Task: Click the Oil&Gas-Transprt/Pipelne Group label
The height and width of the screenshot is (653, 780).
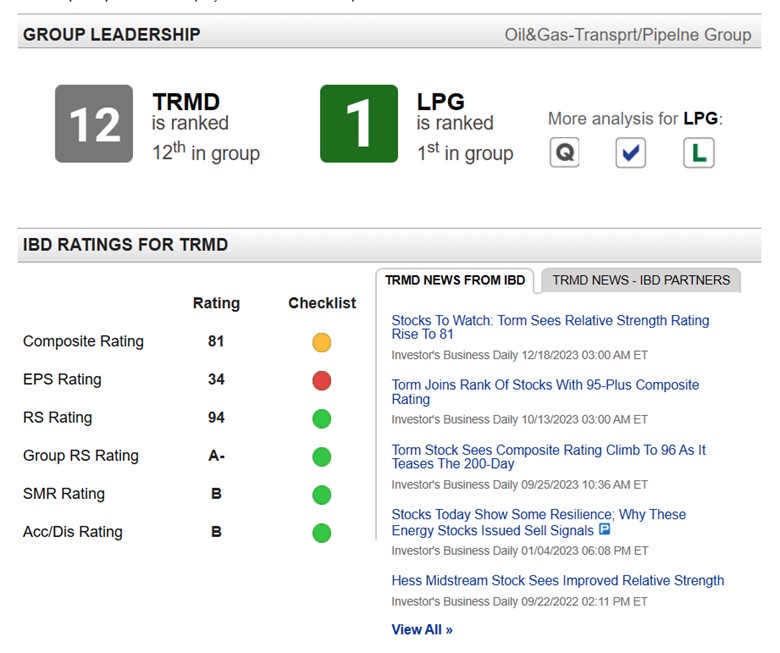Action: [x=628, y=35]
